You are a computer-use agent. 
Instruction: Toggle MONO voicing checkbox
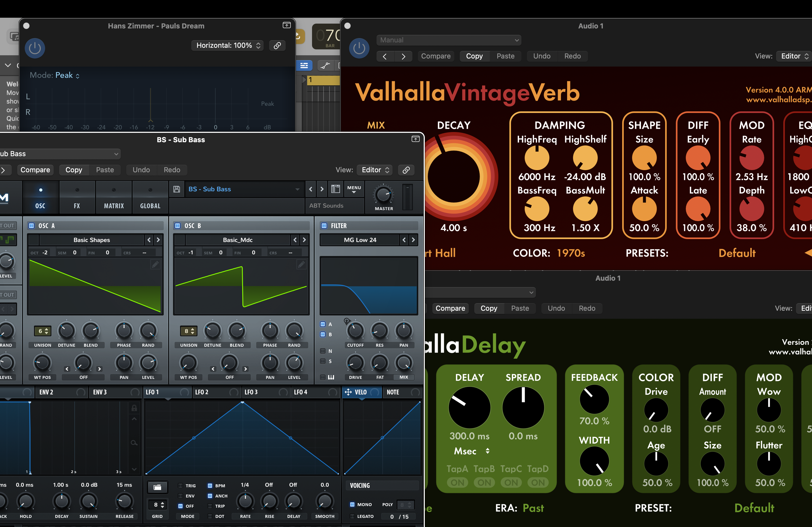(x=353, y=504)
